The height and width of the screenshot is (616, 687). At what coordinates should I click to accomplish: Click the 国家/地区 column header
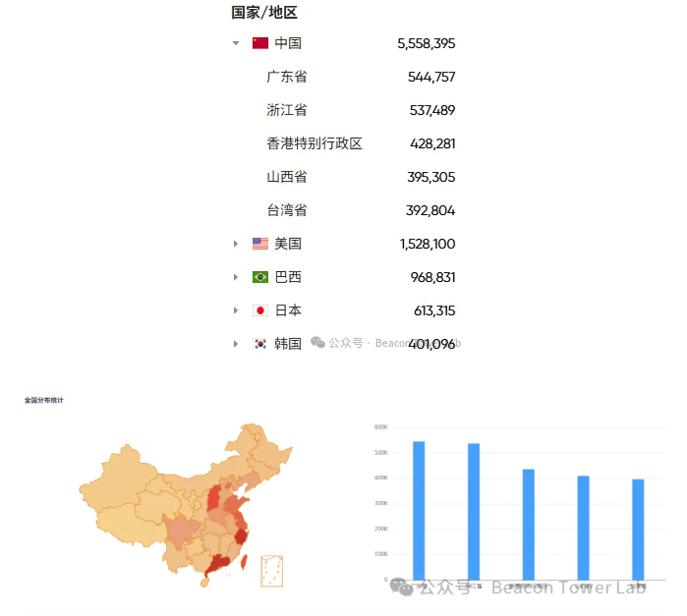264,12
